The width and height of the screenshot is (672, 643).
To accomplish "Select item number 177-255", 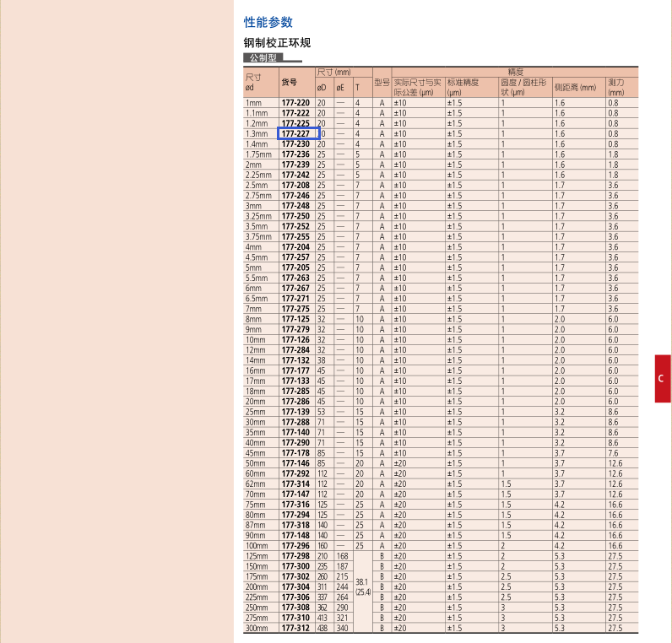I will tap(295, 236).
